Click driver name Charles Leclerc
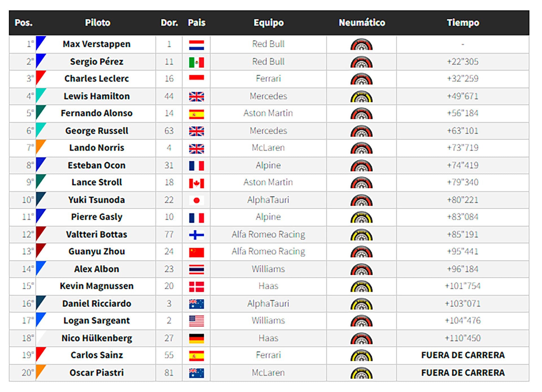The height and width of the screenshot is (392, 542). tap(97, 78)
